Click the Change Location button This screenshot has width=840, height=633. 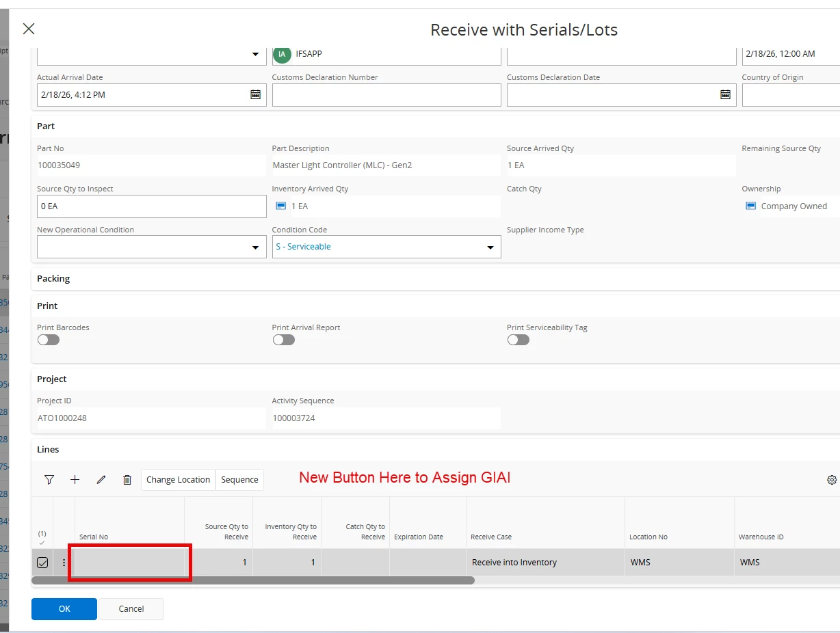pos(178,480)
